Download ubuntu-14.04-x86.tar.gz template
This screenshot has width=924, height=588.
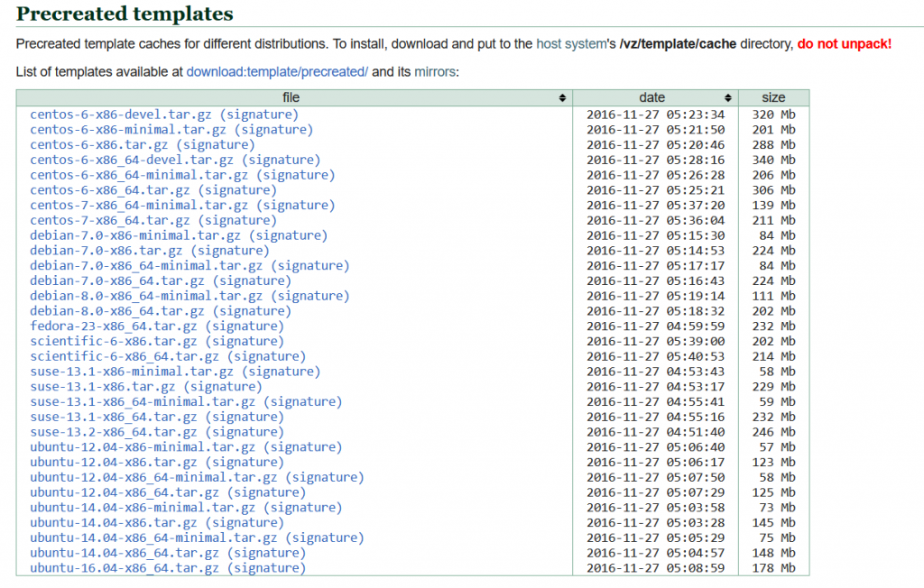coord(114,522)
